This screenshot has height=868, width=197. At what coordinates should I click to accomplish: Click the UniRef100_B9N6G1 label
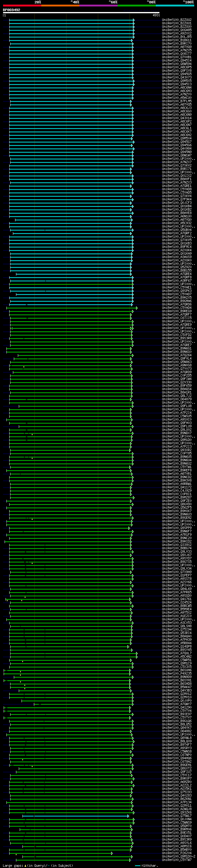click(177, 349)
